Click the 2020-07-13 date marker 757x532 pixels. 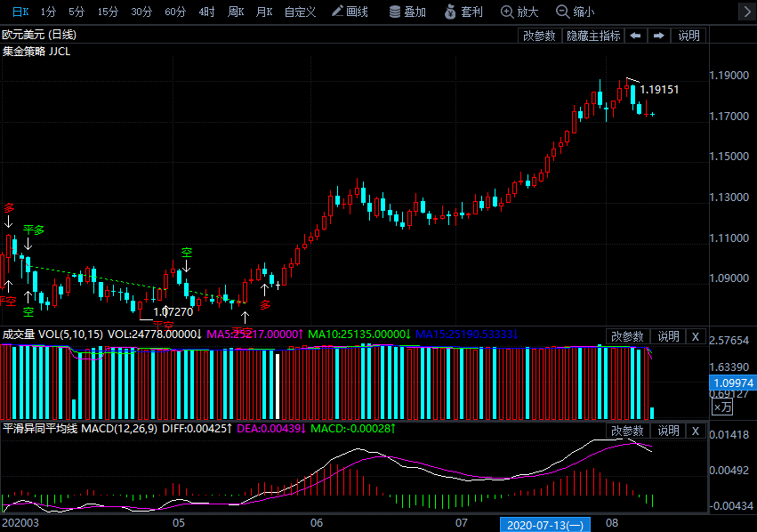(534, 525)
